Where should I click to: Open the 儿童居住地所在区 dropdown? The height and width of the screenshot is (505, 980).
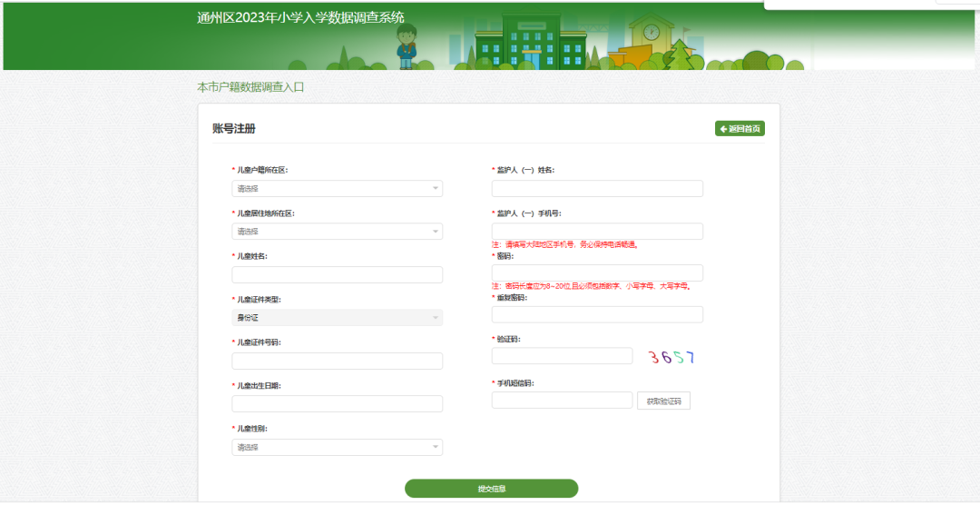click(337, 232)
